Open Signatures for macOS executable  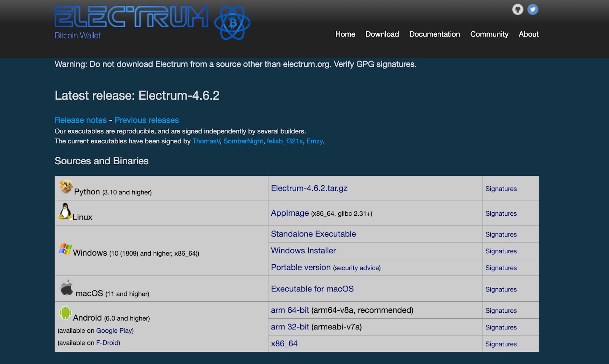[x=501, y=289]
